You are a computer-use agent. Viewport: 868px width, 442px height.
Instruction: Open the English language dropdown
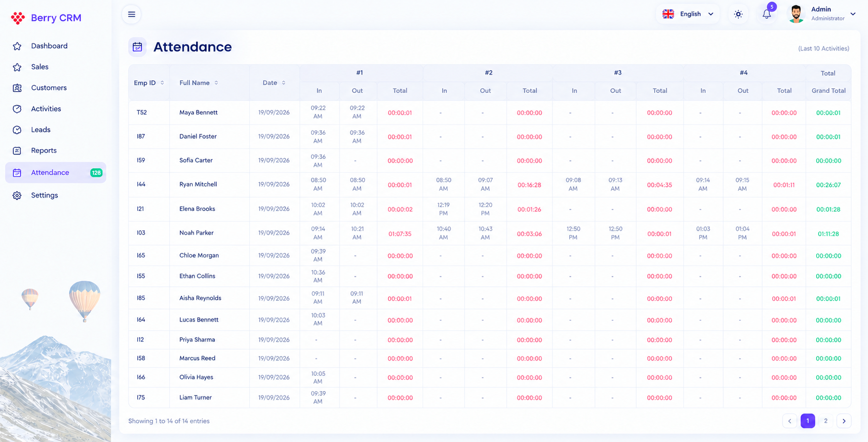click(x=688, y=14)
